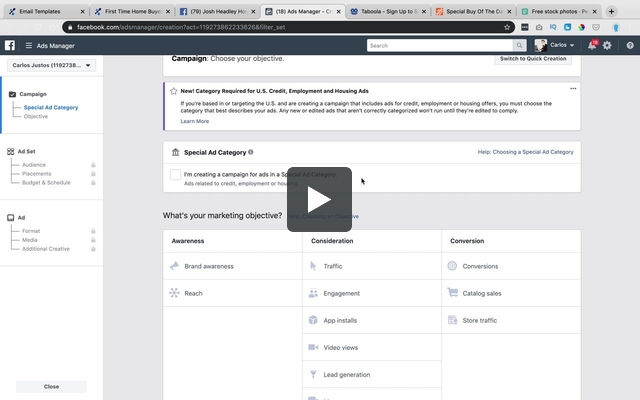Screen dimensions: 640x400
Task: Select the Conversions objective
Action: click(511, 266)
